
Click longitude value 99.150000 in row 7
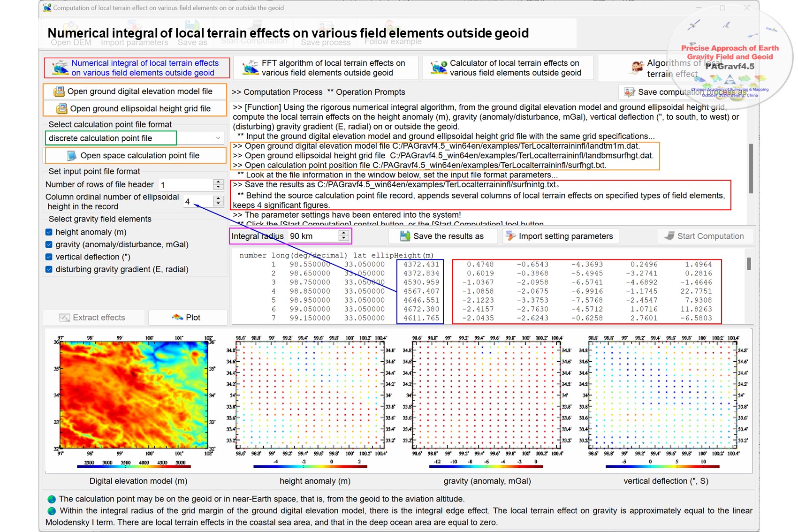(x=310, y=318)
